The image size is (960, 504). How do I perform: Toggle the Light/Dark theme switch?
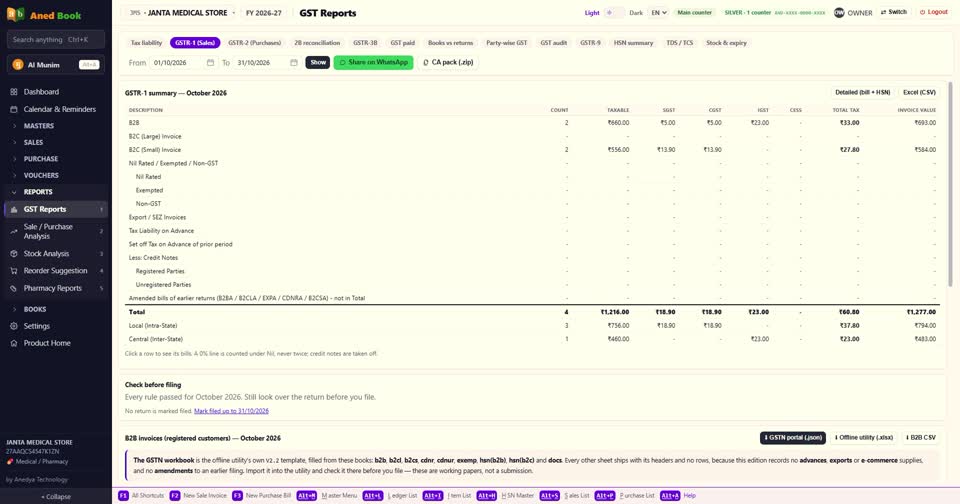coord(614,13)
